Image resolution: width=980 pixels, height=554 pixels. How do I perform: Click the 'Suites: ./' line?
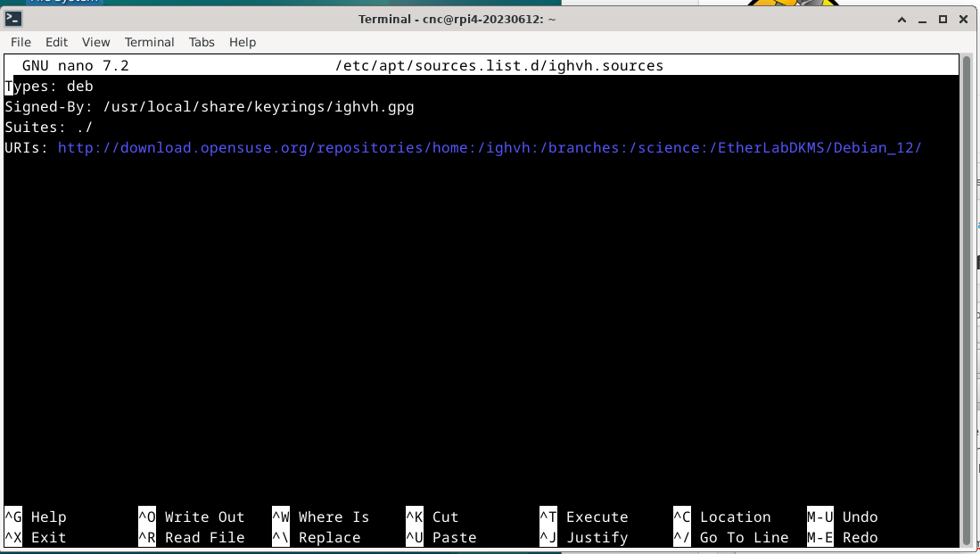49,128
